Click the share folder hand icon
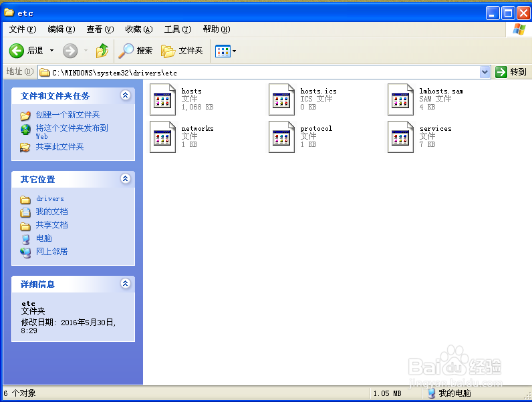The image size is (532, 402). [25, 148]
